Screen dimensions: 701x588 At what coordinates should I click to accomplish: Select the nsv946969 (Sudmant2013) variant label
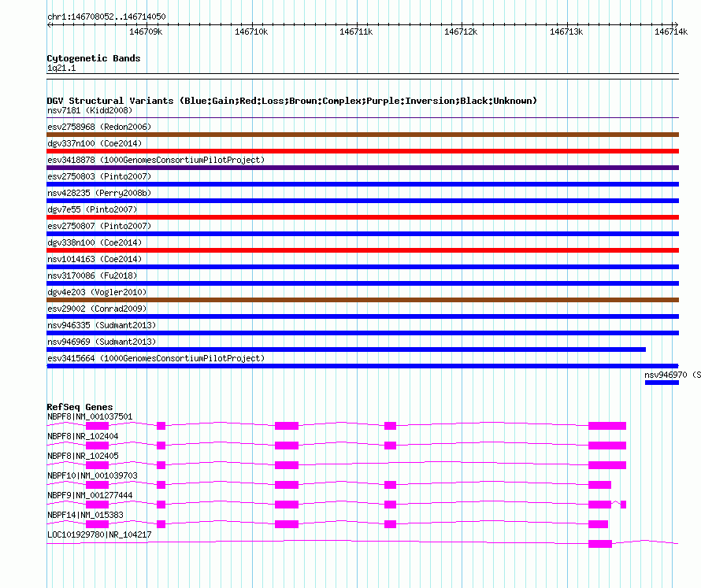102,342
